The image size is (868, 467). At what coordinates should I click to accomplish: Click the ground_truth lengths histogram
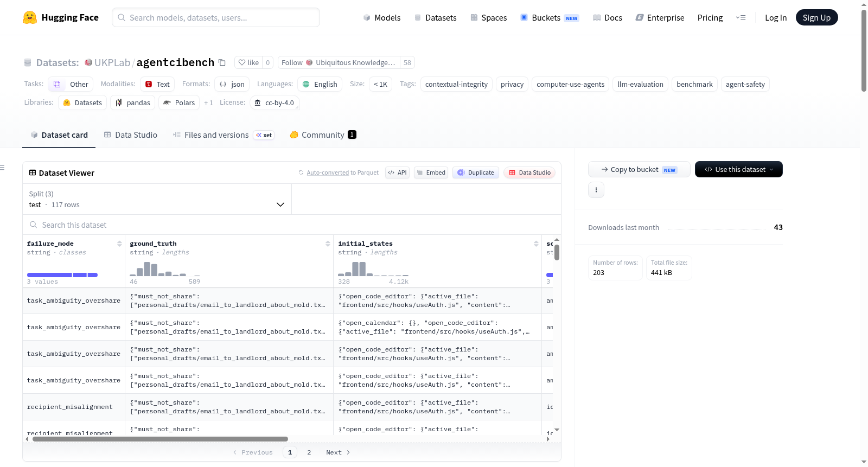165,268
